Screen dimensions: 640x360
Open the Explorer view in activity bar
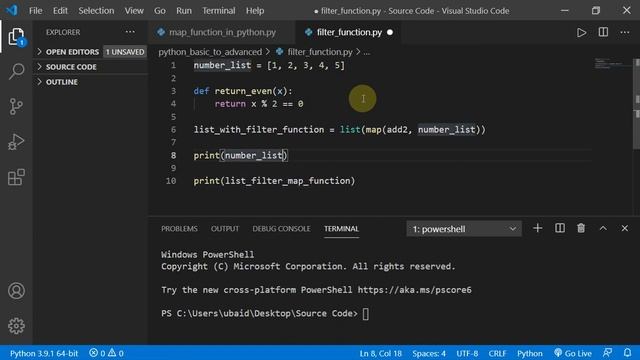[x=16, y=37]
